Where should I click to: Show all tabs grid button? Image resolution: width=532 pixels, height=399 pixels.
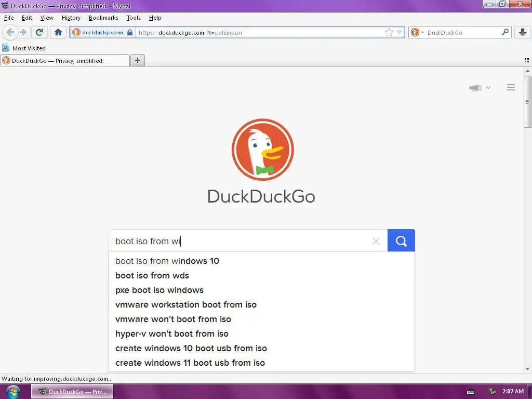[x=527, y=60]
